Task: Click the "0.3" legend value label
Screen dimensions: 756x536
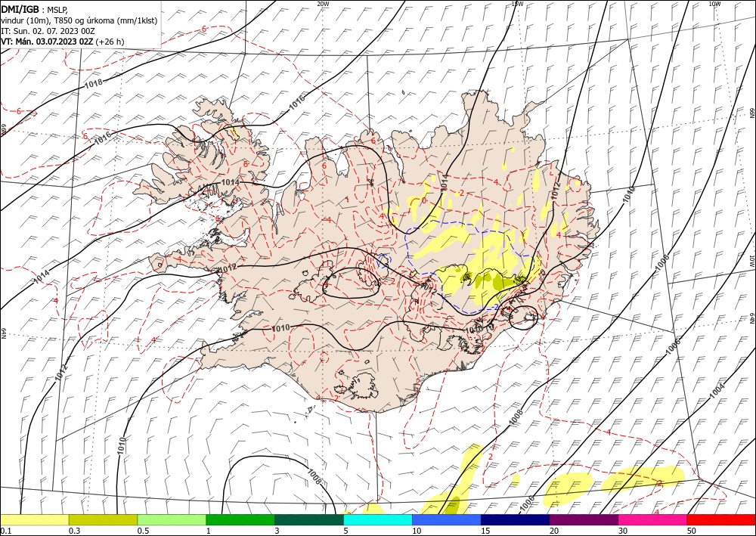Action: coord(74,531)
